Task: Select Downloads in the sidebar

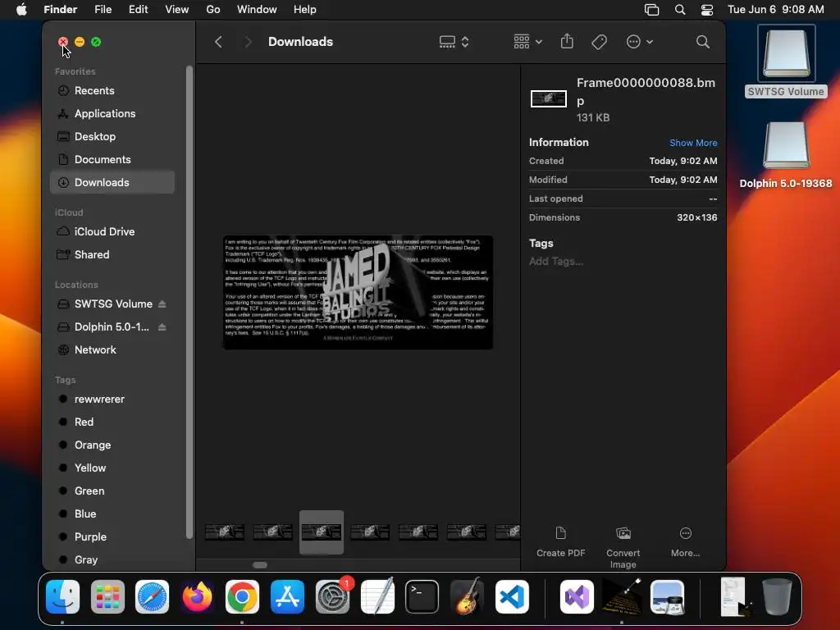Action: (x=112, y=183)
